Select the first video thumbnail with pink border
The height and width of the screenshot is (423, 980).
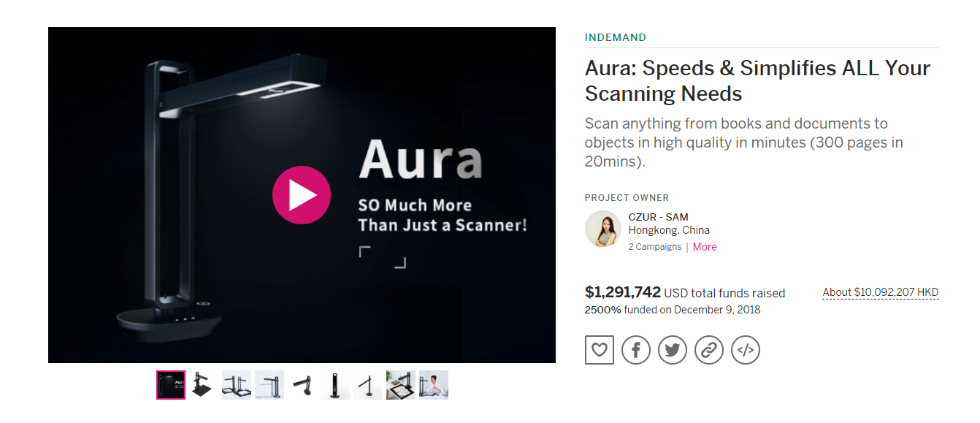(171, 385)
